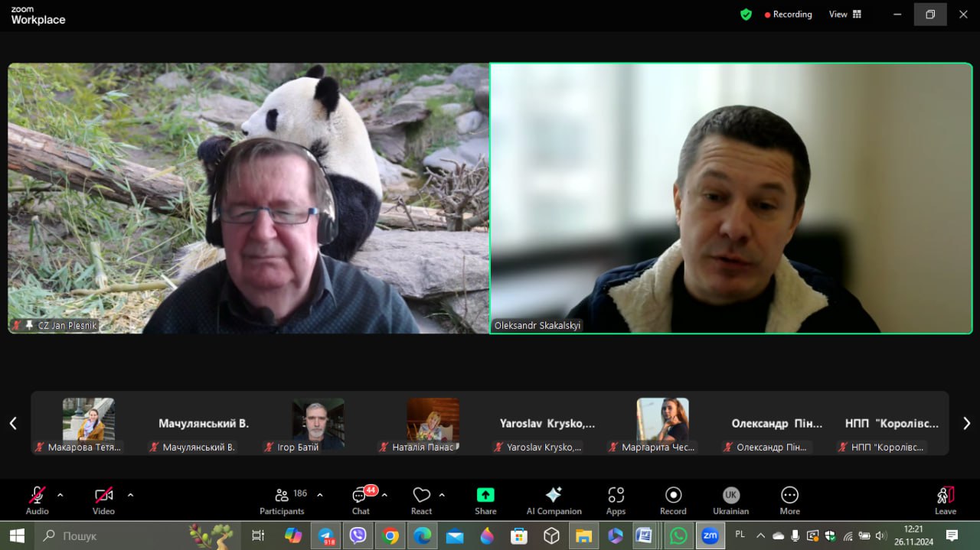The image size is (980, 550).
Task: Open Telegram from the taskbar
Action: tap(326, 536)
